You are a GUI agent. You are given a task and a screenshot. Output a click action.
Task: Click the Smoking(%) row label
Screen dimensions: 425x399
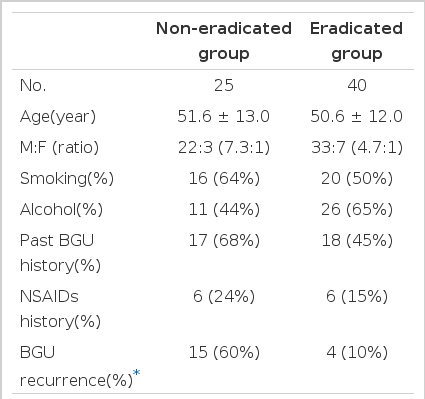click(x=67, y=178)
